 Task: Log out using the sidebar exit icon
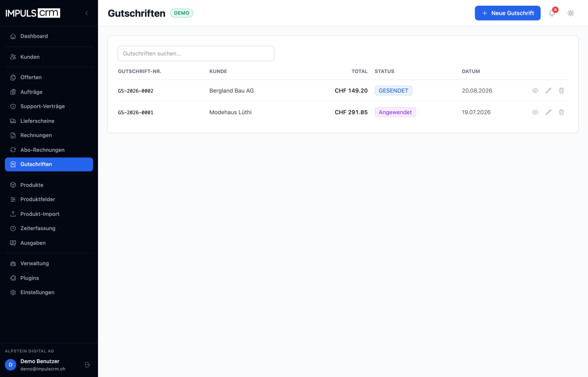(88, 365)
